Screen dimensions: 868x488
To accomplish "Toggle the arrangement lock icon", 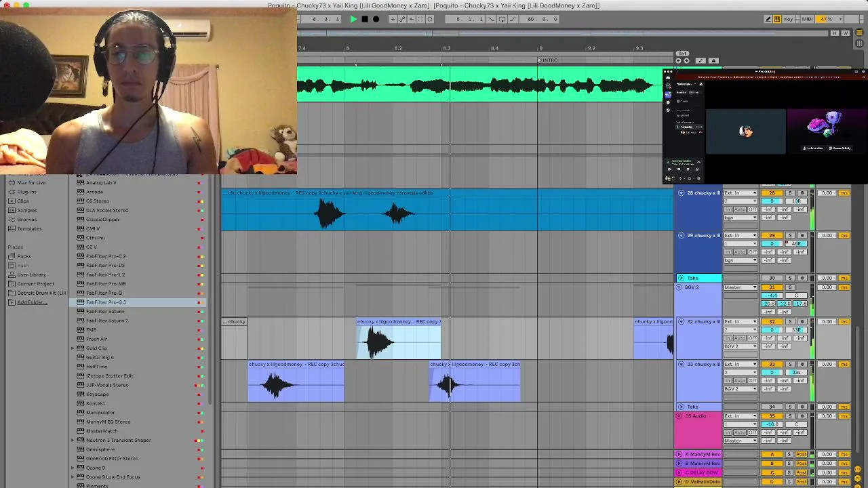I will pos(713,61).
